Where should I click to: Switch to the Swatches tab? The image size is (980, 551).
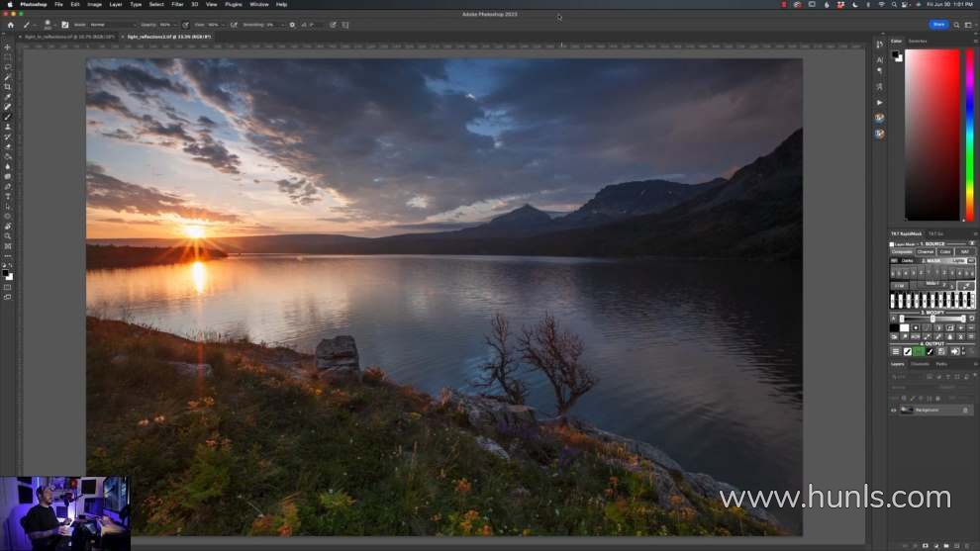[918, 42]
